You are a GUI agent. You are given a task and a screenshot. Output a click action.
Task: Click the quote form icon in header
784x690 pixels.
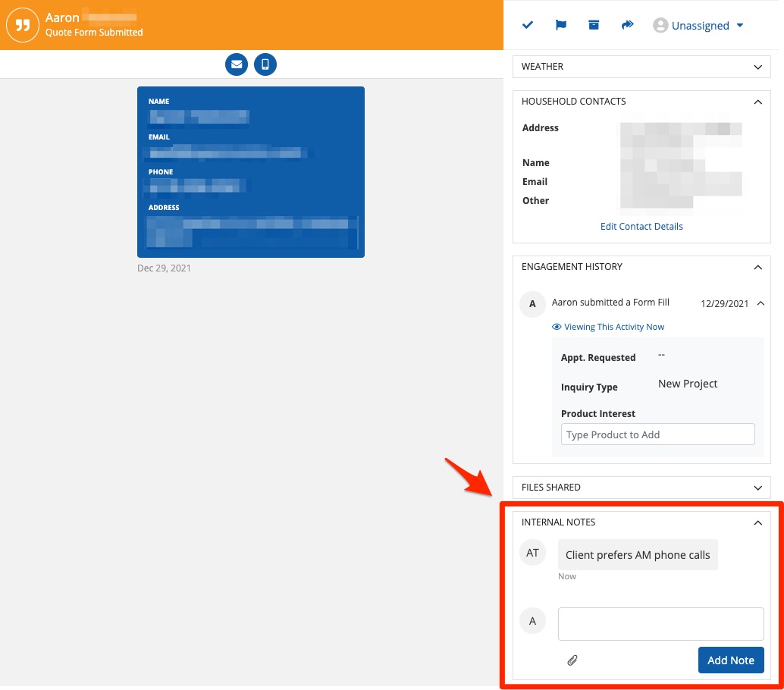point(23,25)
